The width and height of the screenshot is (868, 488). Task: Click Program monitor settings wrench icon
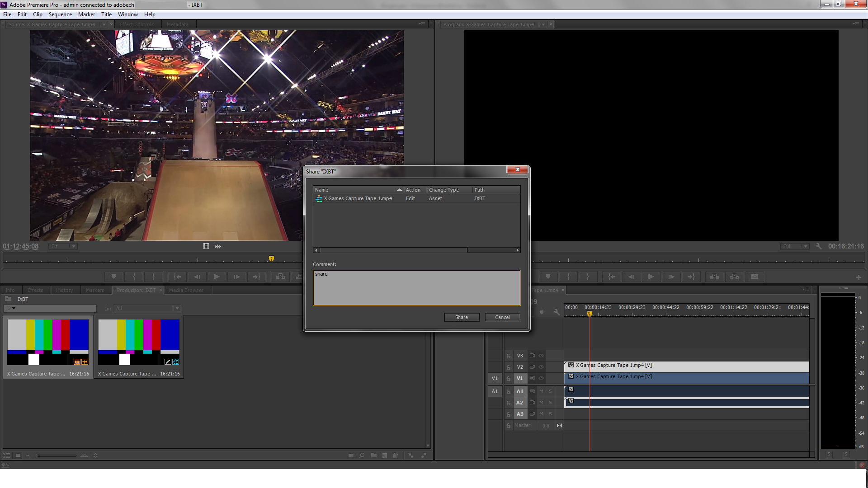[x=818, y=246]
